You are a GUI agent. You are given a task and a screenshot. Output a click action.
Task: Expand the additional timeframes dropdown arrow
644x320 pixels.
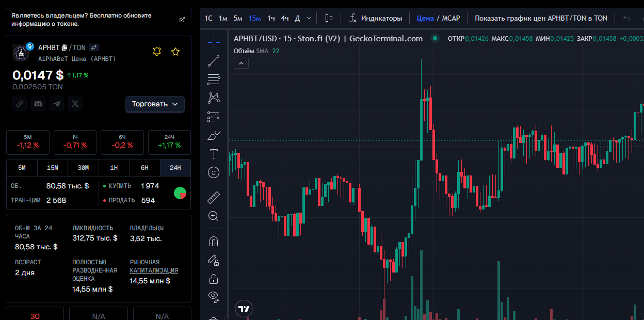pos(309,18)
